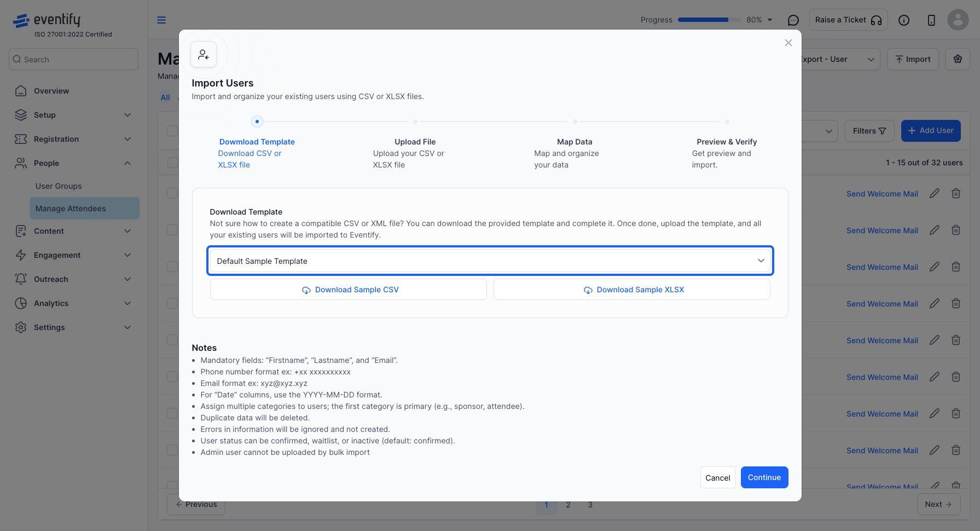
Task: Cancel the Import Users dialog
Action: (x=718, y=477)
